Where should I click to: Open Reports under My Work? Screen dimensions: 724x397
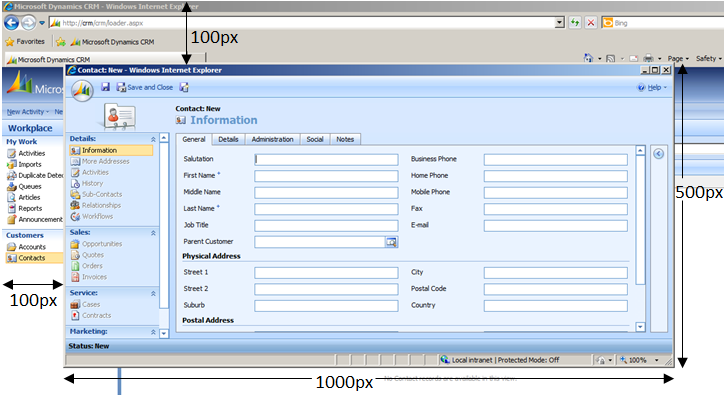click(x=25, y=209)
